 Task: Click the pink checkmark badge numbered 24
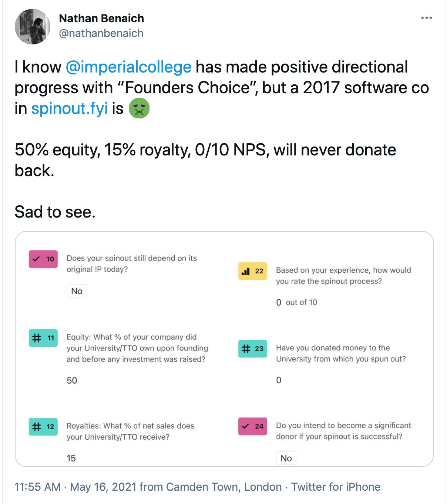click(253, 426)
